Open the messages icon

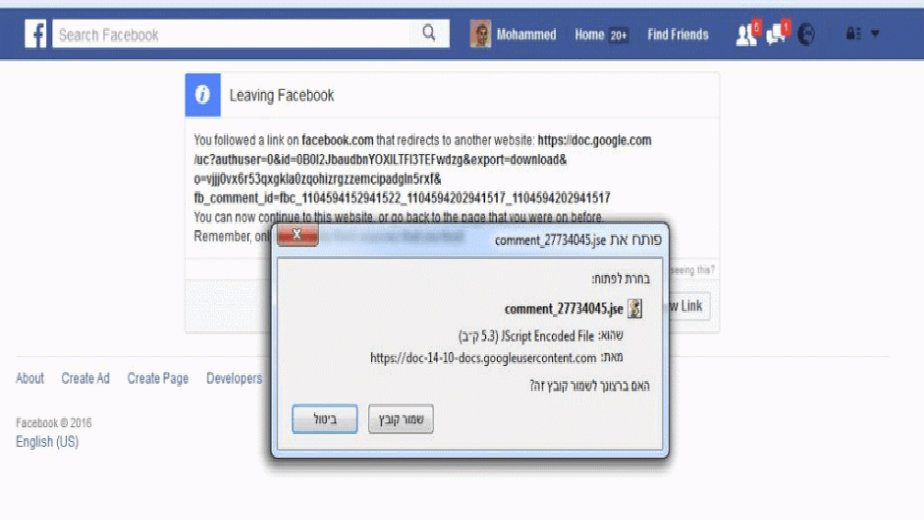(x=777, y=34)
